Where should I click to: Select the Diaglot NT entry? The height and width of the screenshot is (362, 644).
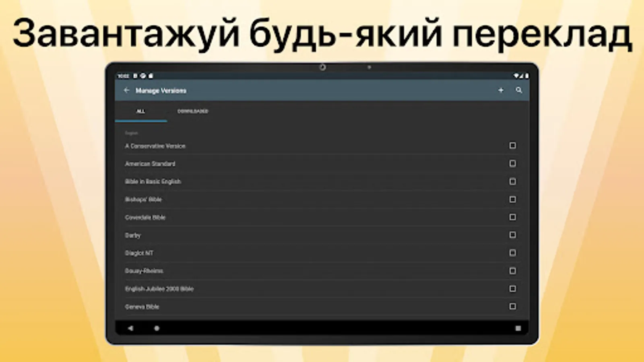pos(322,253)
